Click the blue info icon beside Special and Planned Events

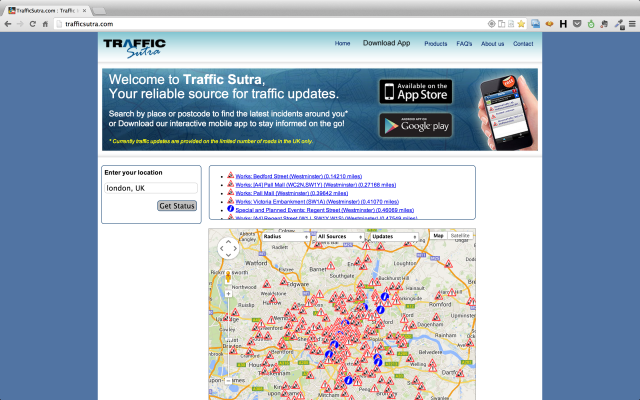pyautogui.click(x=231, y=209)
